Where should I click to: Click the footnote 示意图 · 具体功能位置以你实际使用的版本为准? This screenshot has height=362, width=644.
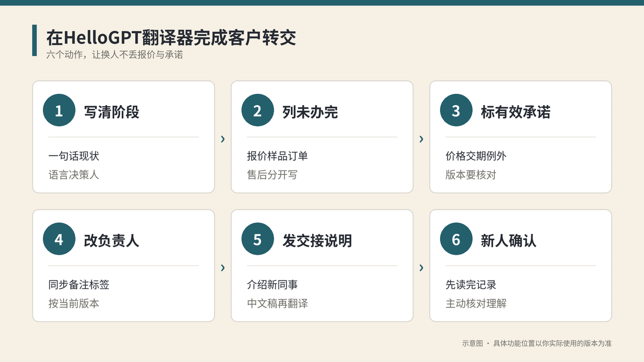(x=537, y=343)
